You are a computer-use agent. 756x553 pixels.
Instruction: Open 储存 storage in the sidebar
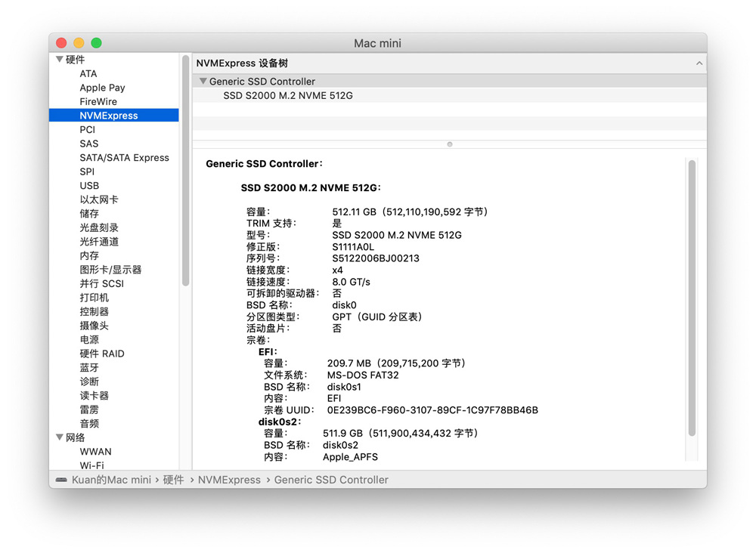point(89,213)
